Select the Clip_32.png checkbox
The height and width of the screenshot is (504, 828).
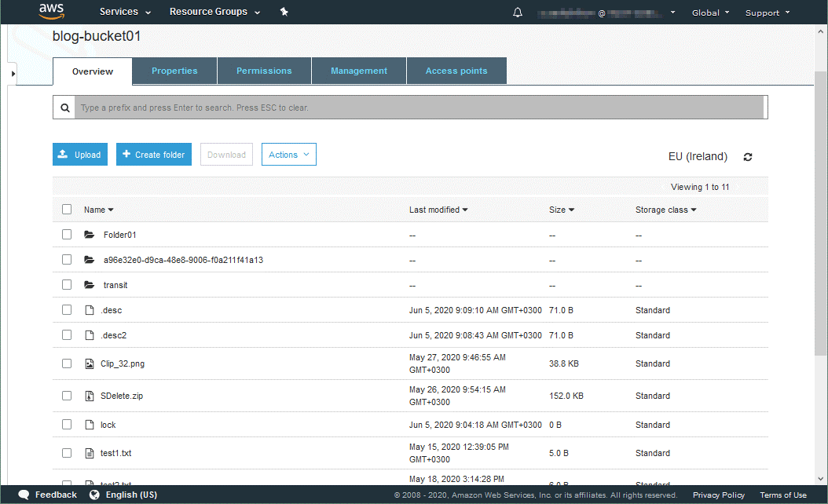tap(67, 363)
